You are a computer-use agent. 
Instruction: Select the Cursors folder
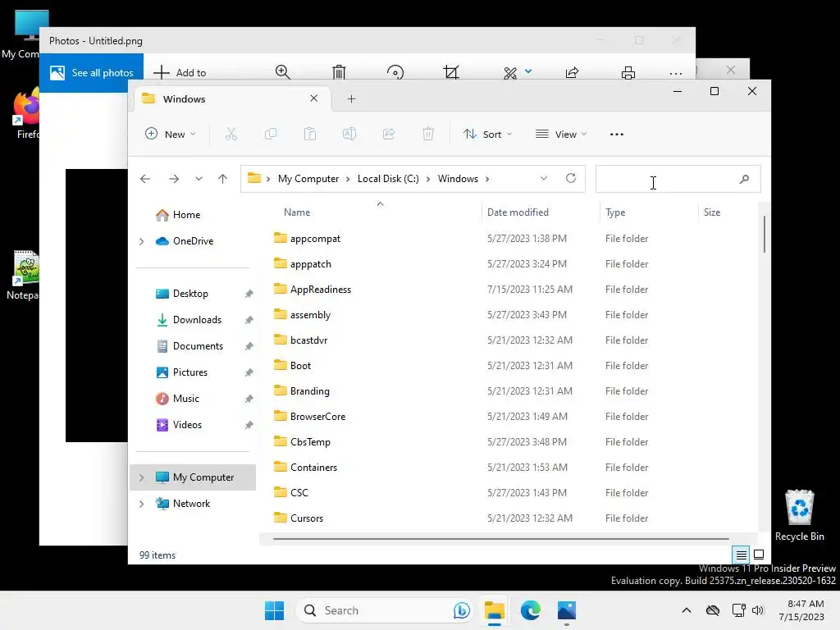[x=307, y=518]
